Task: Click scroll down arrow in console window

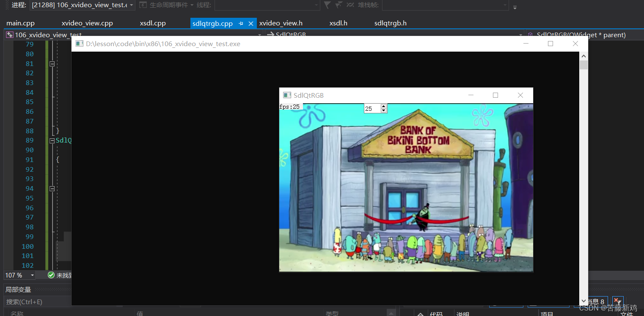Action: pyautogui.click(x=584, y=301)
